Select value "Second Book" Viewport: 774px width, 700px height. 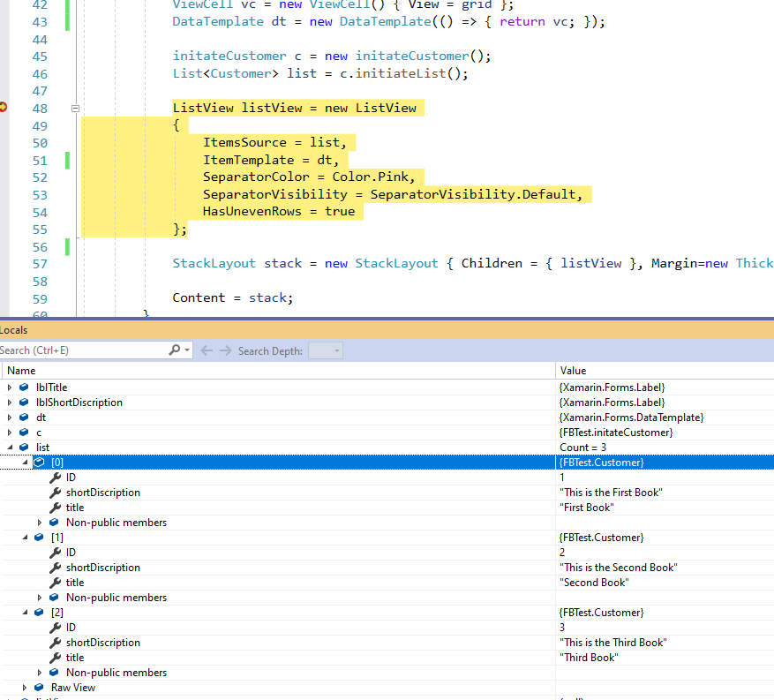point(594,583)
